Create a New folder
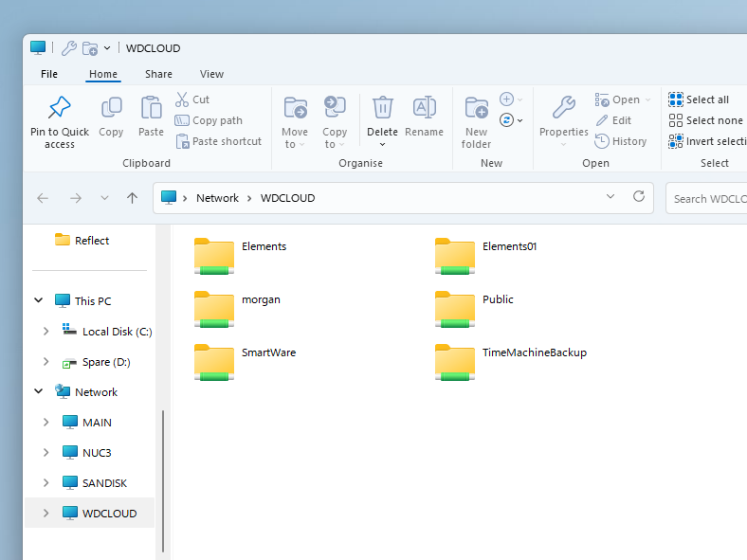Viewport: 747px width, 560px height. coord(477,122)
